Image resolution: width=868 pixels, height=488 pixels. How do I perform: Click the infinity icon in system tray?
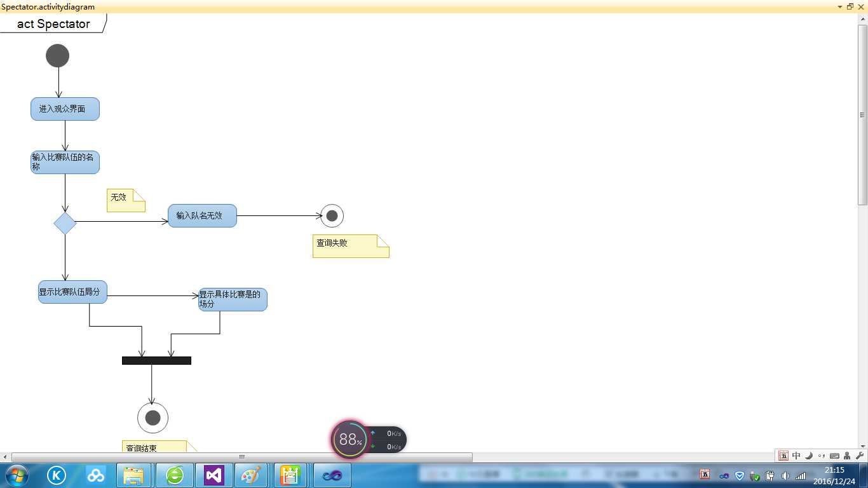(x=724, y=475)
